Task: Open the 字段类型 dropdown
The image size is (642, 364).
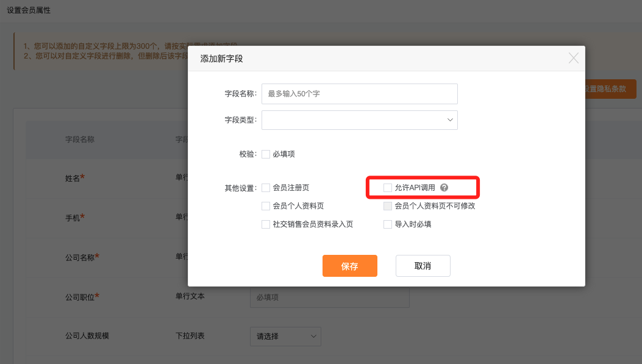Action: tap(359, 120)
